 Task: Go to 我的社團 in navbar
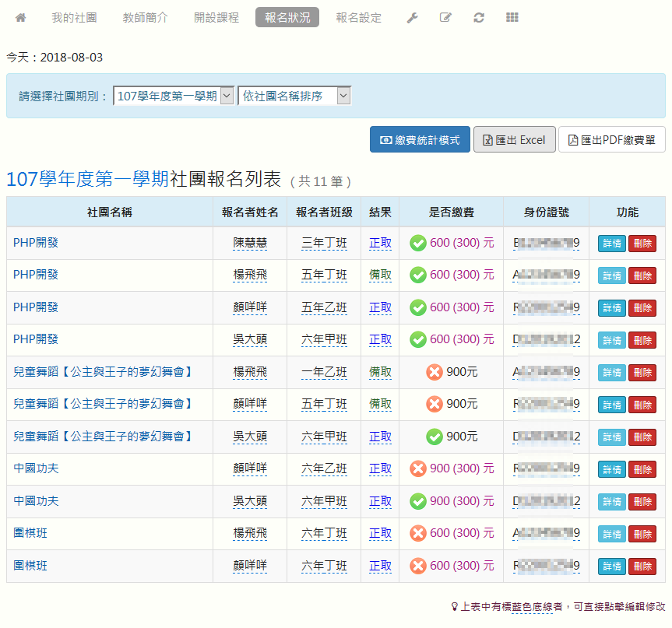click(74, 17)
